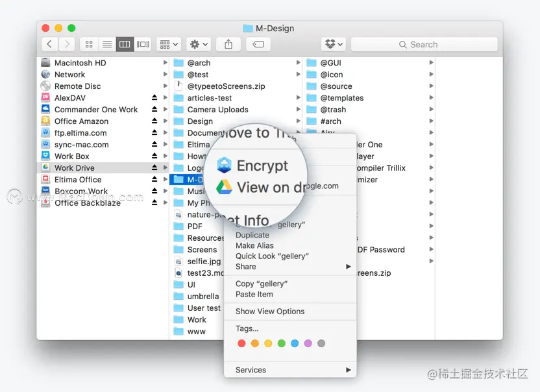Select the User test folder

pyautogui.click(x=197, y=308)
